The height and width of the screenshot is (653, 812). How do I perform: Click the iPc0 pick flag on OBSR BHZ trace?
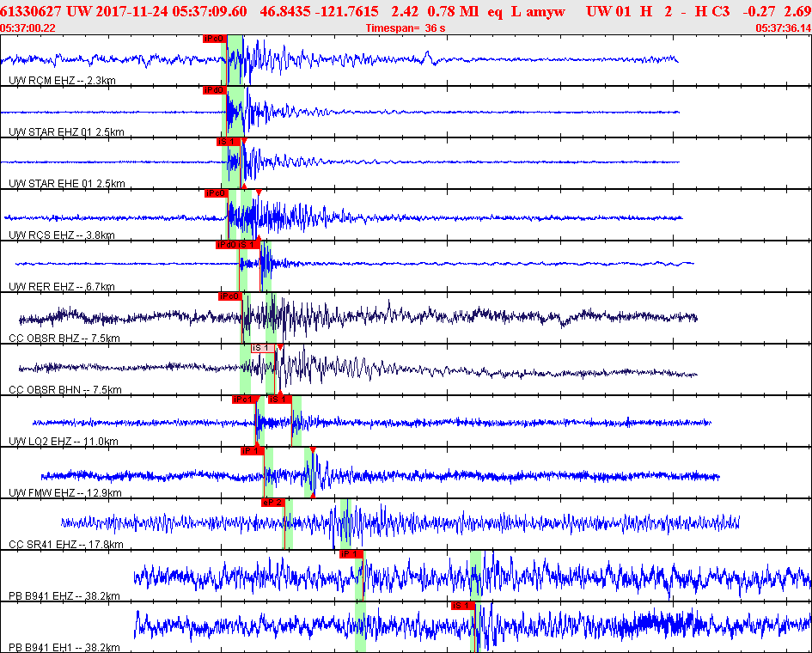(230, 296)
